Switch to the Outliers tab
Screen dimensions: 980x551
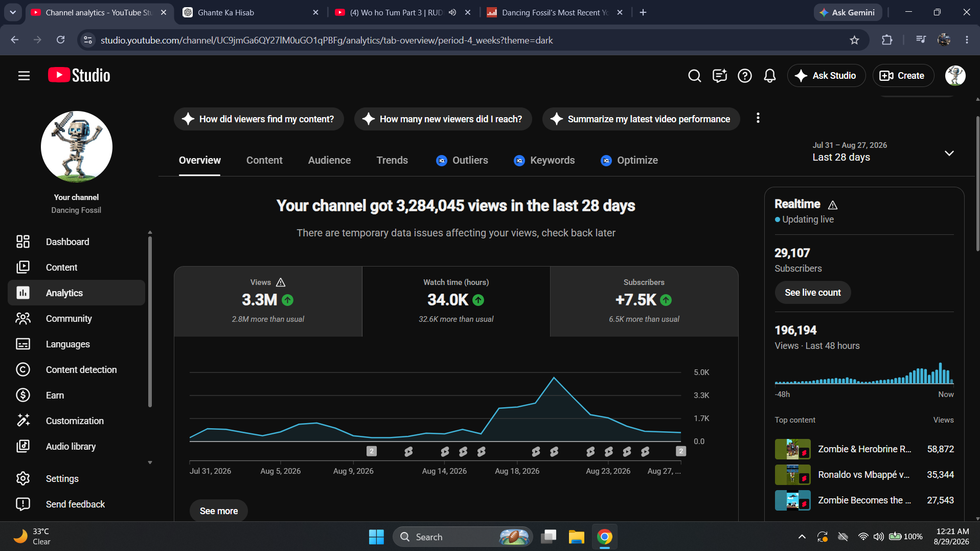[462, 160]
